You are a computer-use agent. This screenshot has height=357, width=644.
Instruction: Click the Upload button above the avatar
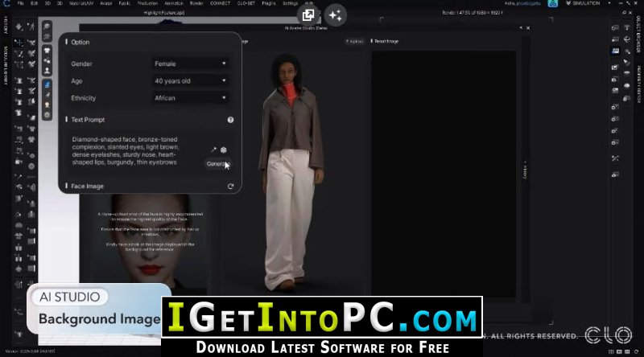click(354, 42)
